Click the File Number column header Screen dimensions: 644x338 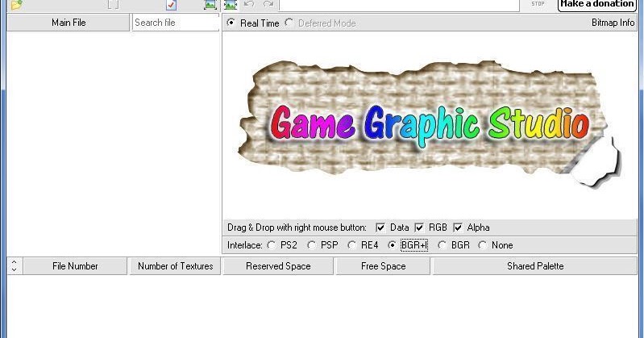click(75, 266)
